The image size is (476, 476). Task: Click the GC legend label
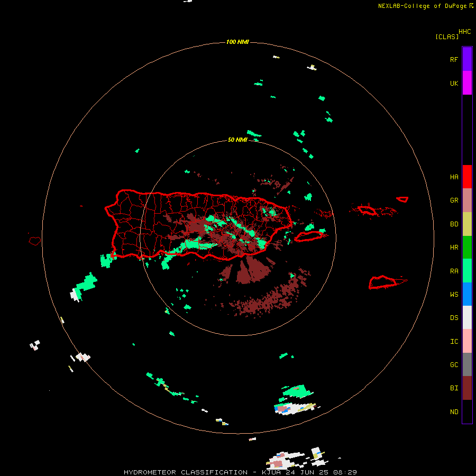click(454, 364)
